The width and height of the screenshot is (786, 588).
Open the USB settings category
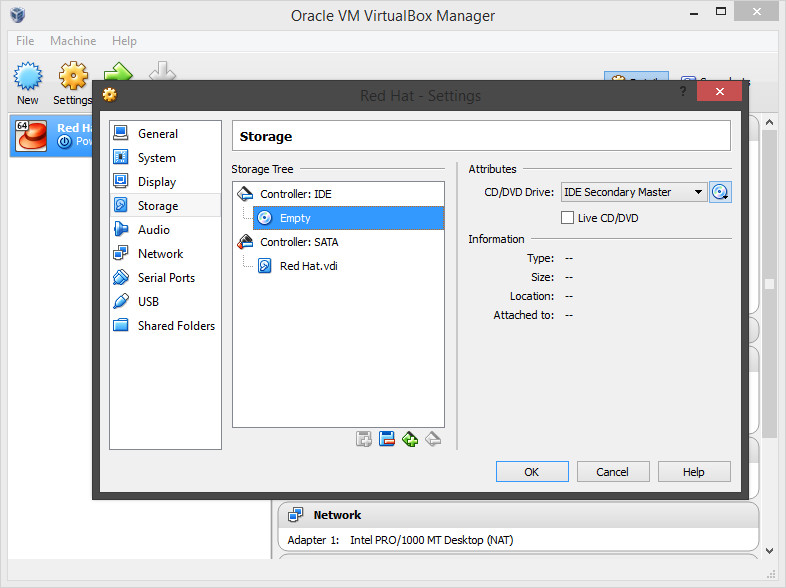165,302
